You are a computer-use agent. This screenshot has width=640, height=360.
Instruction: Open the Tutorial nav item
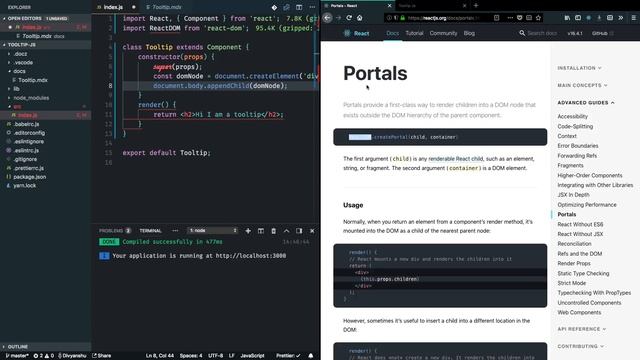point(414,33)
